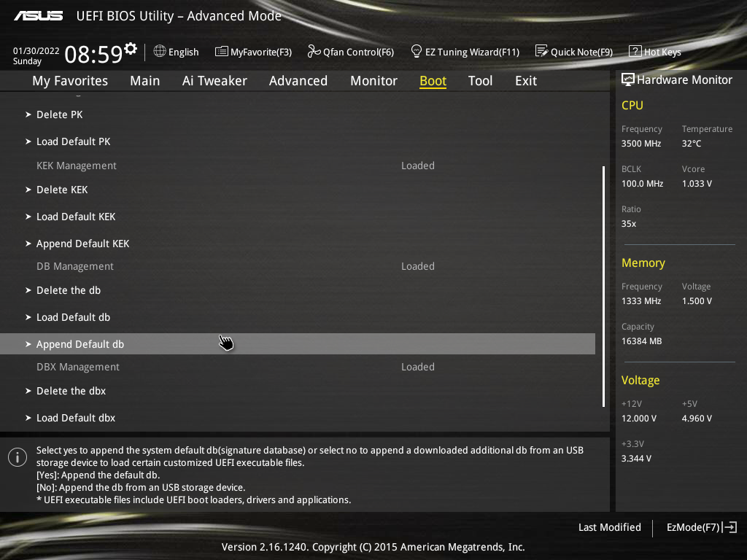Click the memory capacity value 16384 MB
Screen dimensions: 747x560
[x=641, y=341]
